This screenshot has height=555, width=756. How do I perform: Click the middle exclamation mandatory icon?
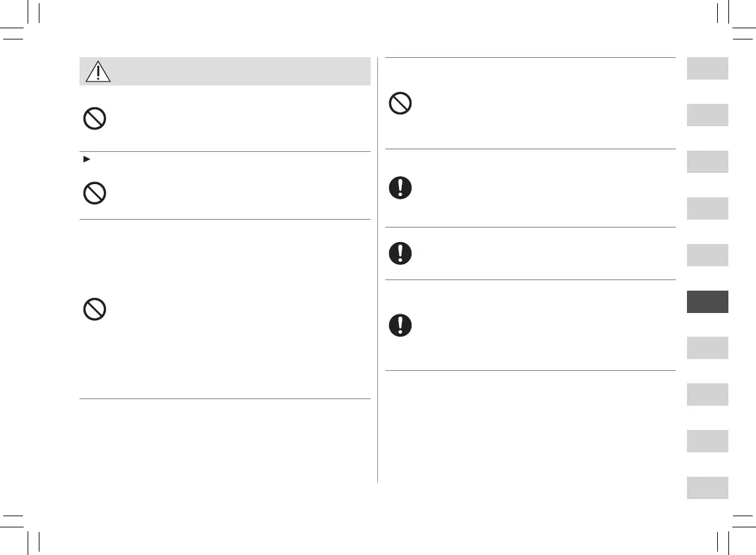(x=400, y=253)
